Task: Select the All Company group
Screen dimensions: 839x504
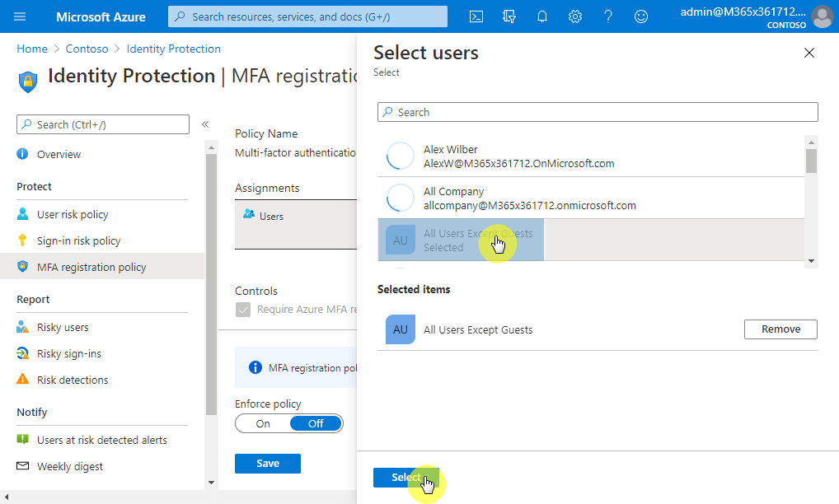Action: coord(591,198)
